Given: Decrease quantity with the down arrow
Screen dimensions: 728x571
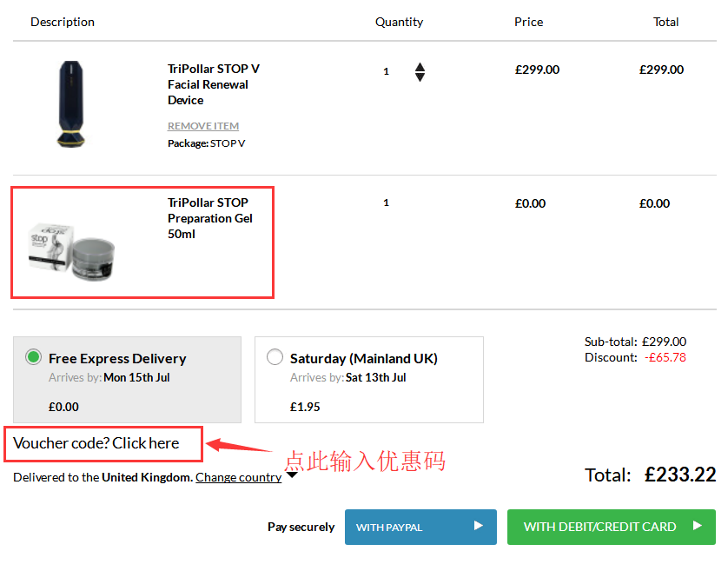Looking at the screenshot, I should tap(420, 77).
